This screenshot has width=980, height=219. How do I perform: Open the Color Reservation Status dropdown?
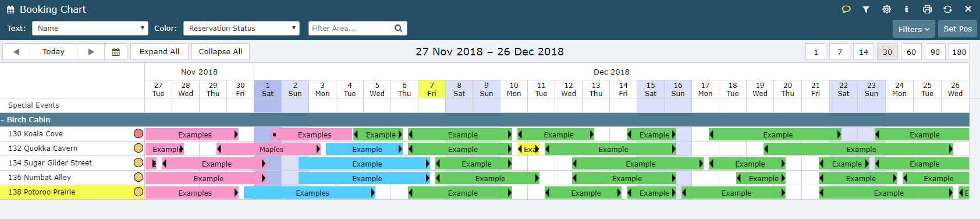[x=242, y=28]
